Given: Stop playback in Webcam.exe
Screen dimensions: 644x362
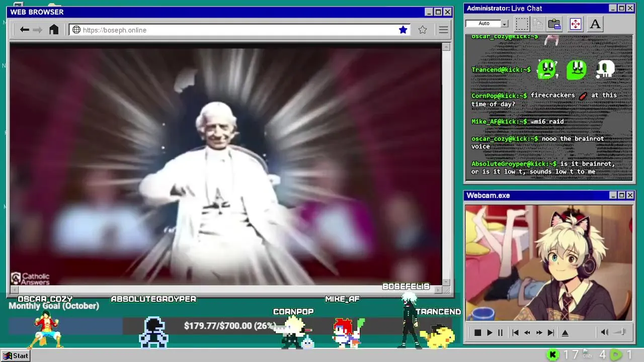Looking at the screenshot, I should point(477,332).
